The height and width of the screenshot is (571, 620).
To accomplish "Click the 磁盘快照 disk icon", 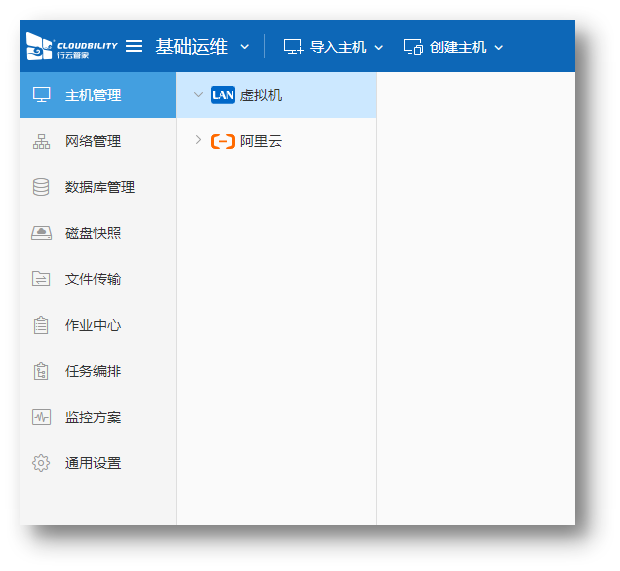I will pos(42,233).
